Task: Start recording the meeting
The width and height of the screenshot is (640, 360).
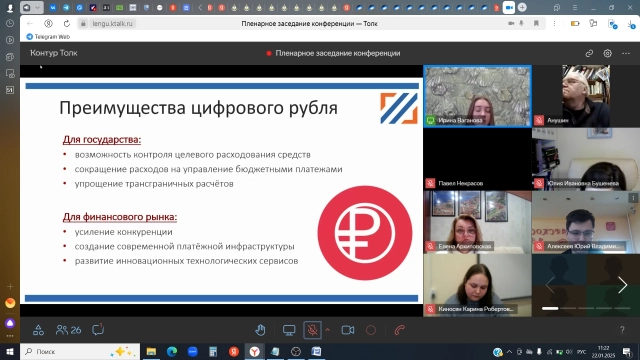Action: point(371,330)
